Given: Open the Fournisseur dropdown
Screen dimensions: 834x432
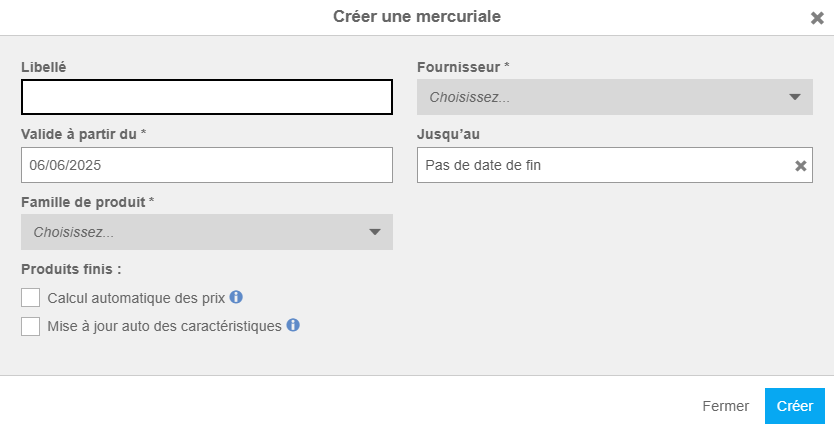Looking at the screenshot, I should tap(614, 97).
